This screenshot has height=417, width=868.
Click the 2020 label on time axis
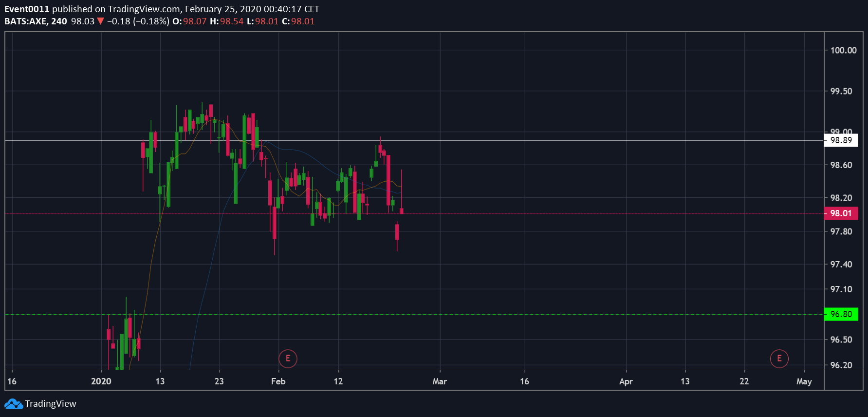tap(101, 381)
